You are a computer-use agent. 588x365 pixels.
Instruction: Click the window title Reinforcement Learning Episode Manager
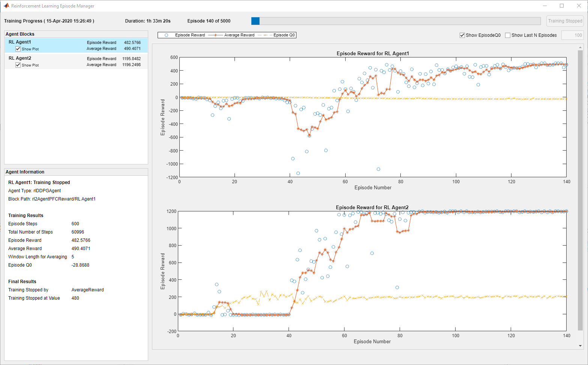click(53, 6)
